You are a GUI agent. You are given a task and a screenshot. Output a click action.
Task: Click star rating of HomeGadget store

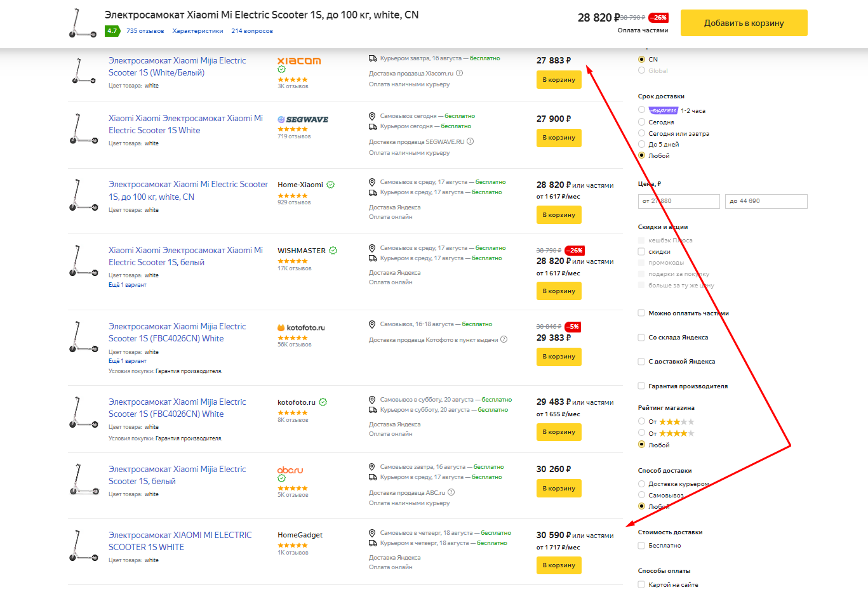[293, 545]
